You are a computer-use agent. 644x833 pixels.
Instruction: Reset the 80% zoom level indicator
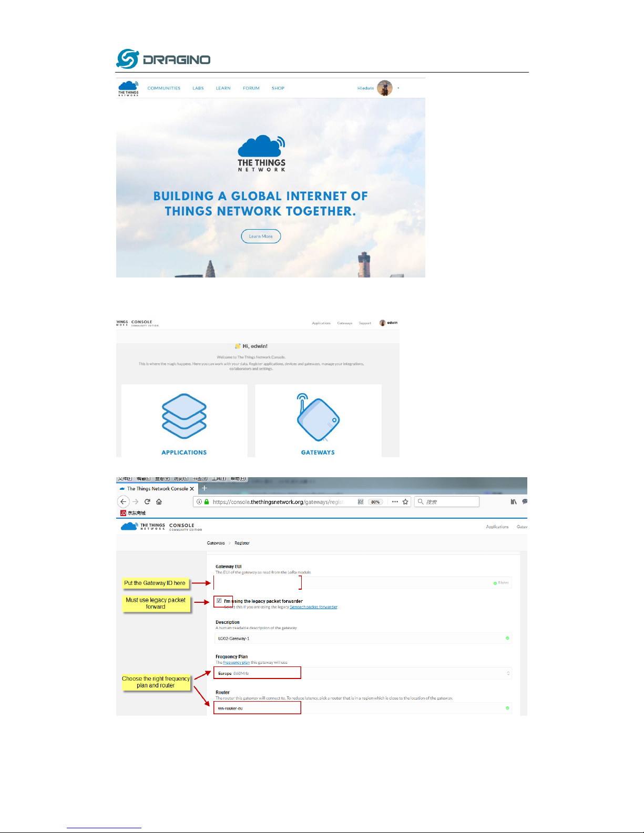[x=375, y=502]
